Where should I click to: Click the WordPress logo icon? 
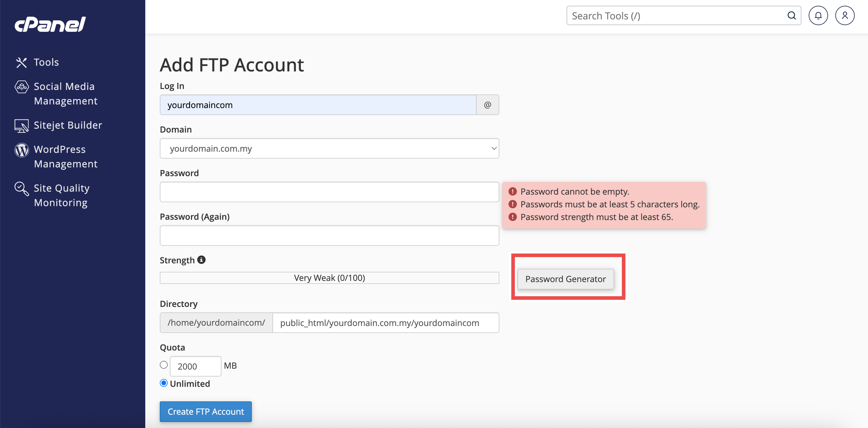tap(21, 150)
